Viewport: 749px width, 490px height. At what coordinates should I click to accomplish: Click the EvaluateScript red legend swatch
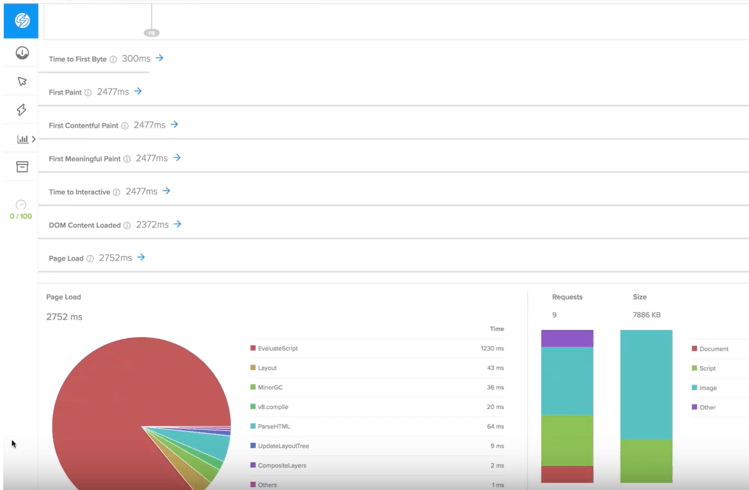point(253,348)
